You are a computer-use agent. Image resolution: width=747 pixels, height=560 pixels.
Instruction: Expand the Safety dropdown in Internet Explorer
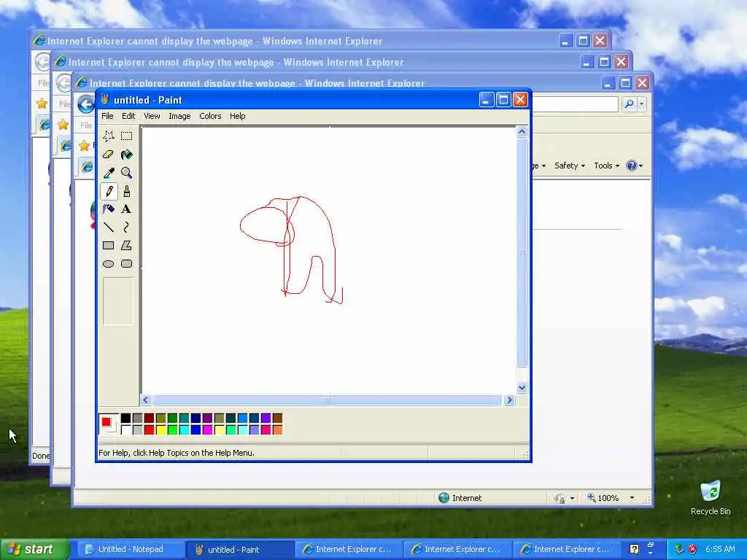(569, 166)
